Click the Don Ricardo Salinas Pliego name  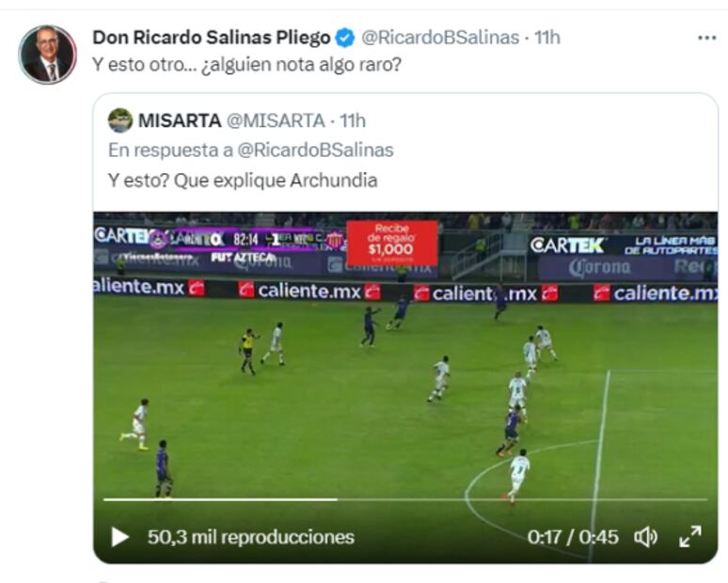[x=212, y=38]
